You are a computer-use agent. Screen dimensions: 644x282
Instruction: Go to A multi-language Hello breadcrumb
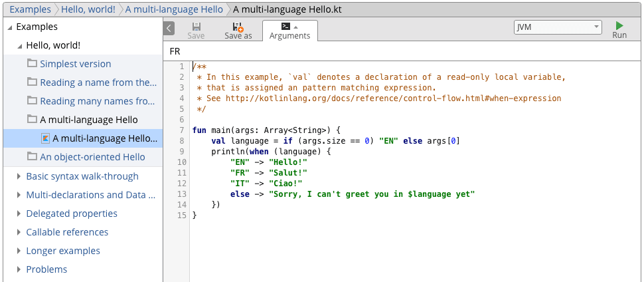[174, 9]
